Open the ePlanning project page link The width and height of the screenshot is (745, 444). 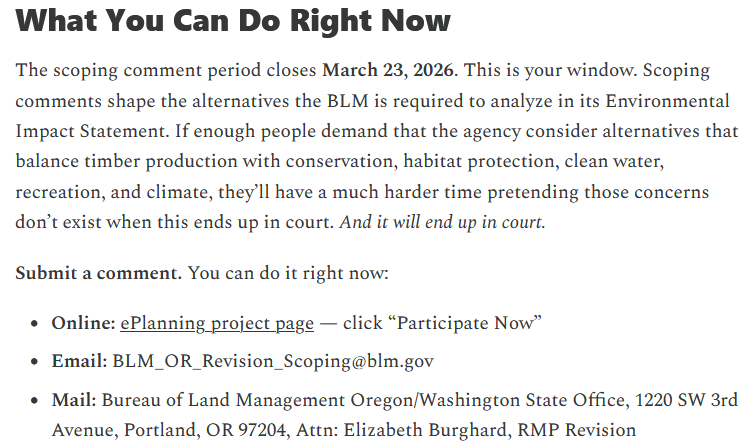(x=217, y=323)
